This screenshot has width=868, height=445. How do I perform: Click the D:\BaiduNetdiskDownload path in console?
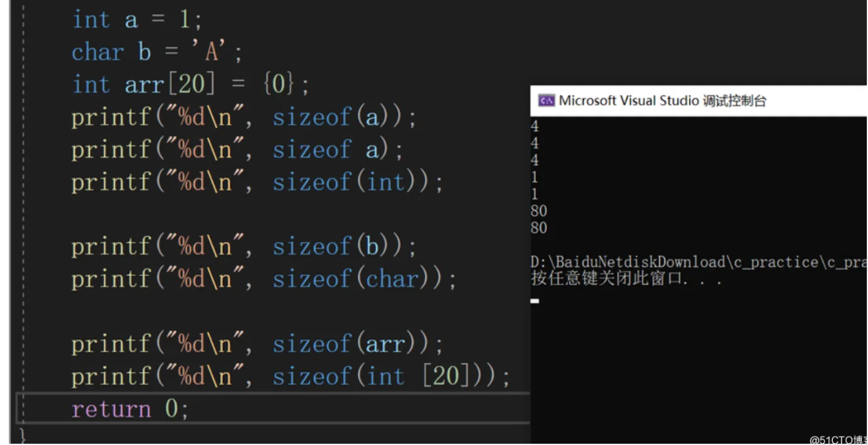tap(698, 262)
